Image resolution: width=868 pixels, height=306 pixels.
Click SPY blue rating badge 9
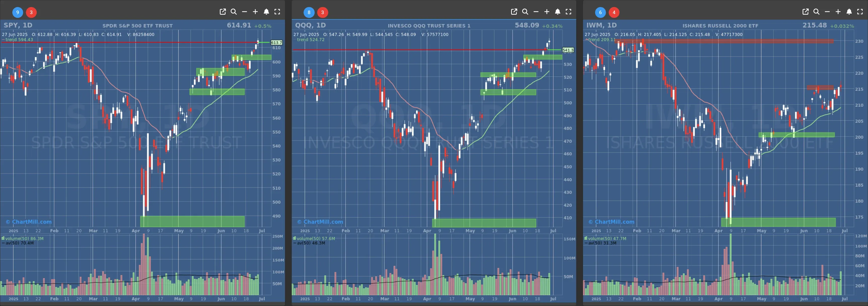click(x=18, y=13)
